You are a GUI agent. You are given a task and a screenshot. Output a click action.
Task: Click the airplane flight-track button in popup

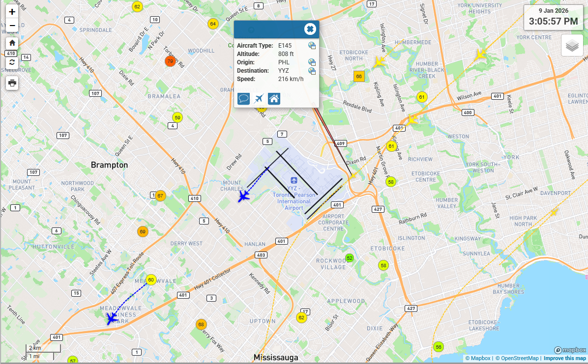click(x=259, y=99)
